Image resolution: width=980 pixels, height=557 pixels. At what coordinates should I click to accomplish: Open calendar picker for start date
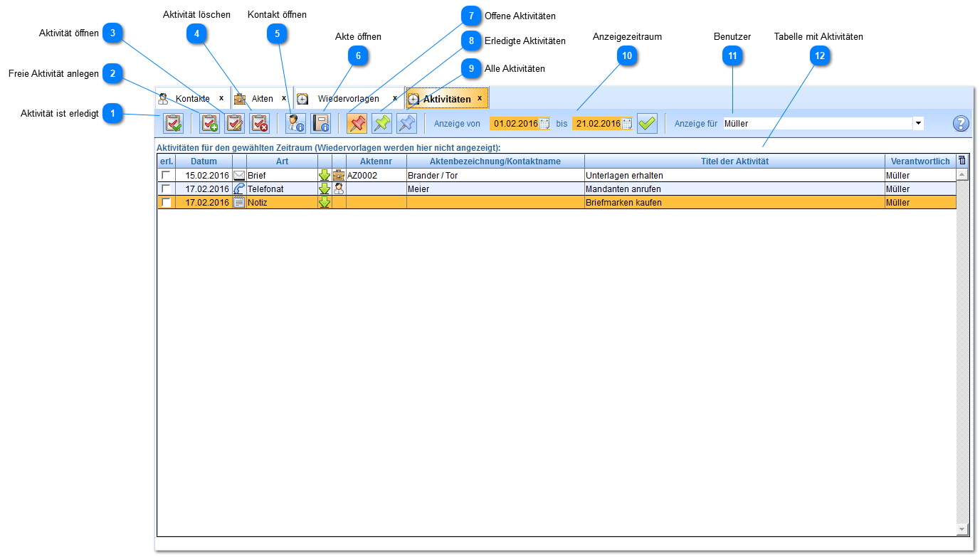tap(545, 124)
